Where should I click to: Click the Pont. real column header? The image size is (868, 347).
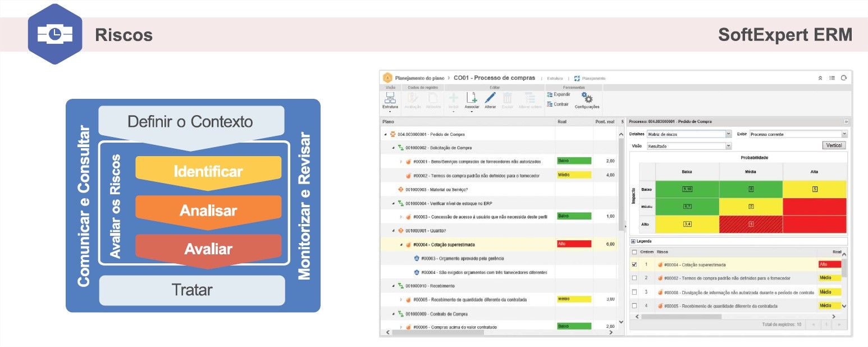[x=605, y=121]
